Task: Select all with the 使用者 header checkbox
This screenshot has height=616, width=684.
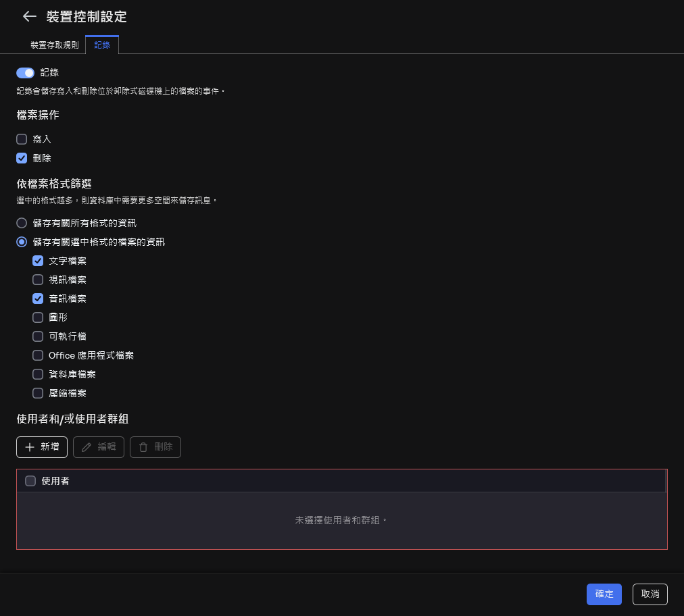Action: (x=30, y=481)
